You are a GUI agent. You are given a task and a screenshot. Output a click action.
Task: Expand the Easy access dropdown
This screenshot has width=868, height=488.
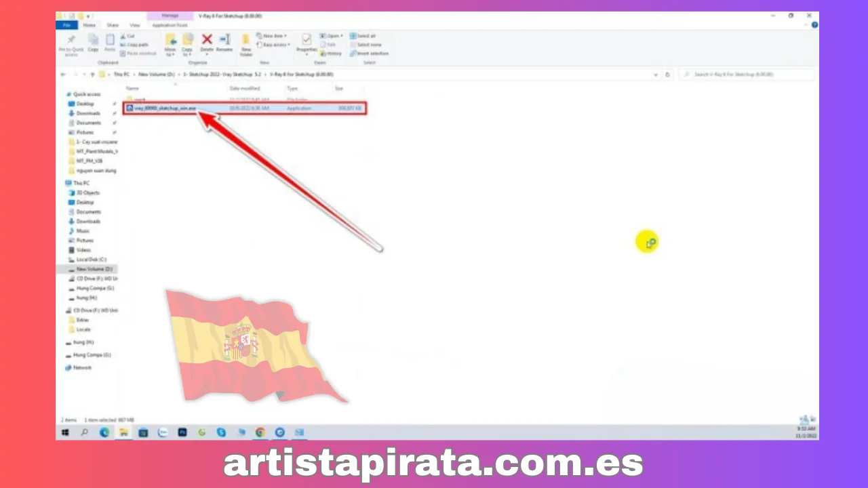click(x=273, y=45)
